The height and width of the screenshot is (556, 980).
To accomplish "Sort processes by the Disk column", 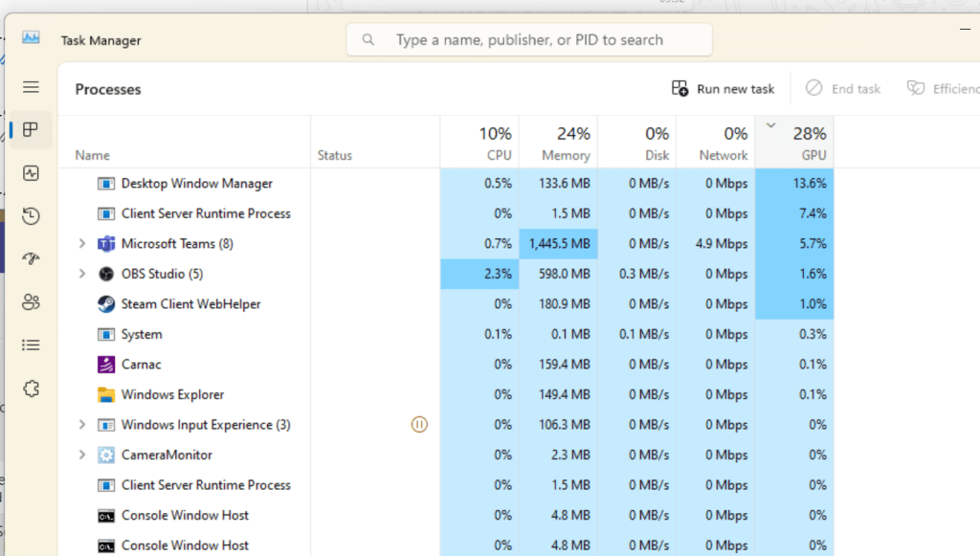I will click(x=636, y=143).
